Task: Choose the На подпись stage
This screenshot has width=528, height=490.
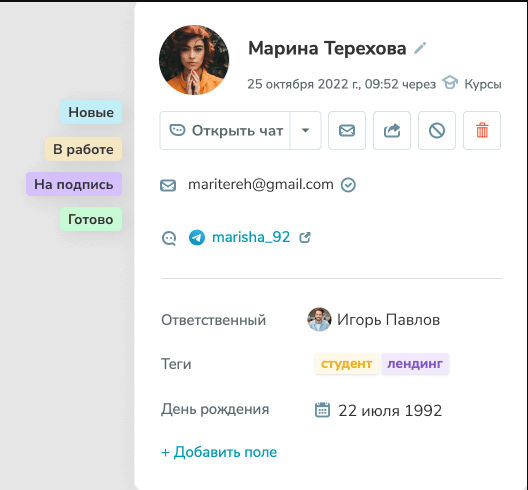Action: click(74, 184)
